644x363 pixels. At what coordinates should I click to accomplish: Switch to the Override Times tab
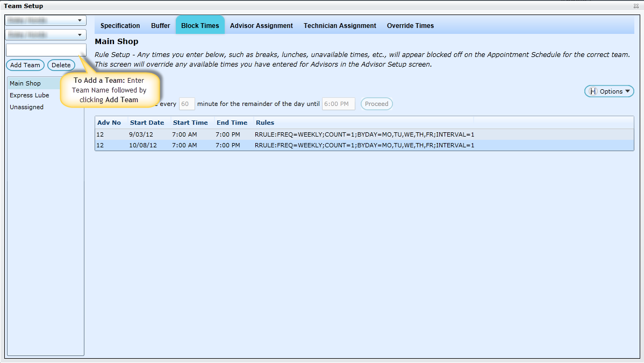[410, 26]
